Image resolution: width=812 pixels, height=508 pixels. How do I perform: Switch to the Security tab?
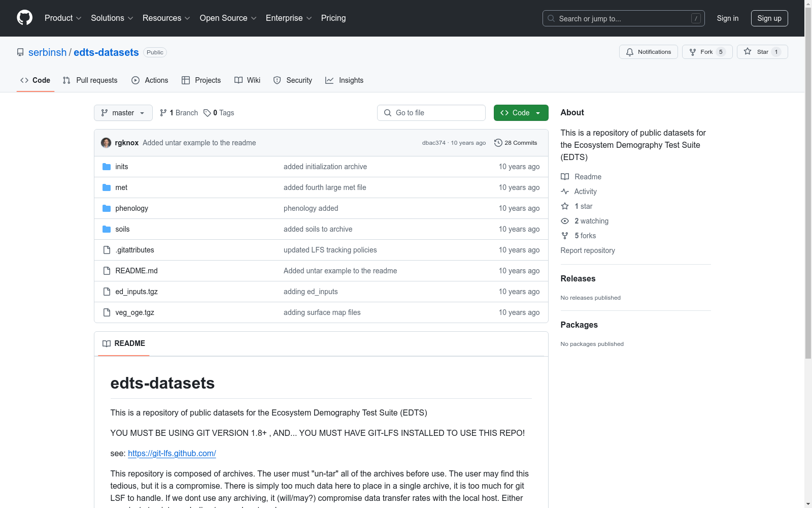(293, 80)
